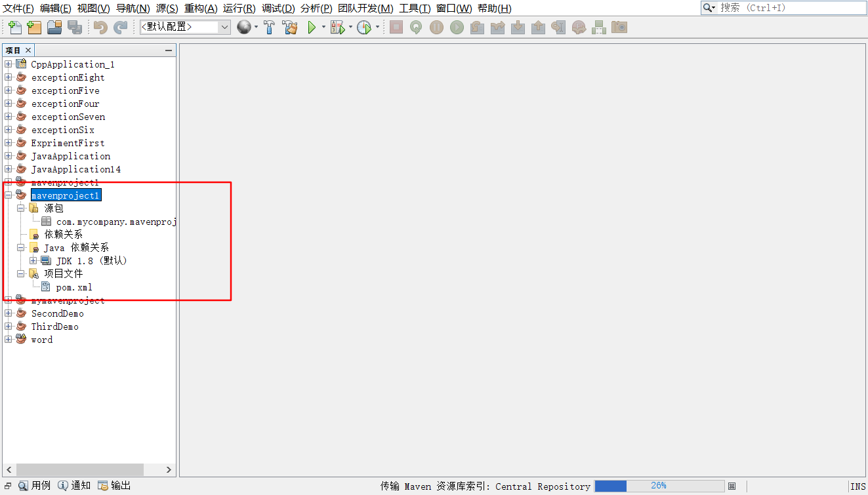Click the projects panel horizontal scrollbar
The height and width of the screenshot is (495, 868).
[80, 469]
